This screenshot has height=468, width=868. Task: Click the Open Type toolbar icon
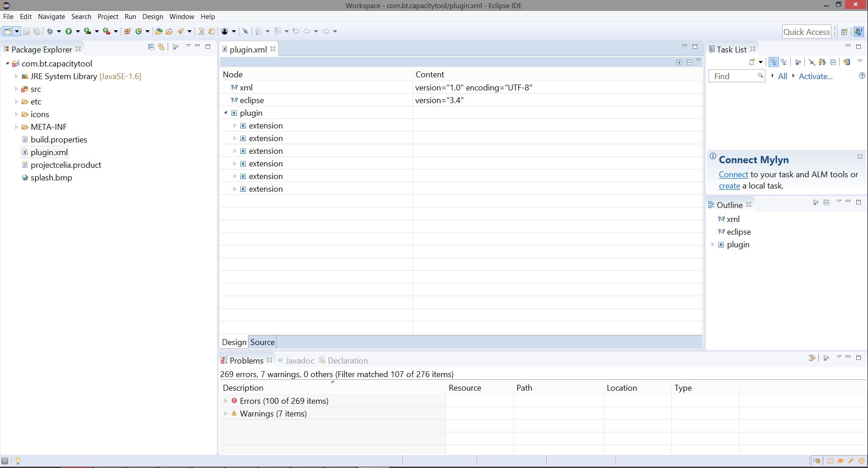click(159, 31)
